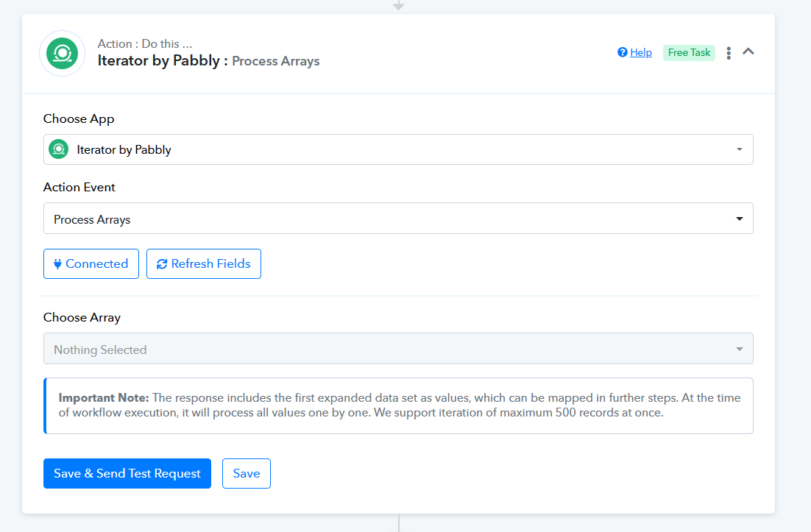The width and height of the screenshot is (811, 532).
Task: Click the Save & Send Test Request button
Action: (x=127, y=474)
